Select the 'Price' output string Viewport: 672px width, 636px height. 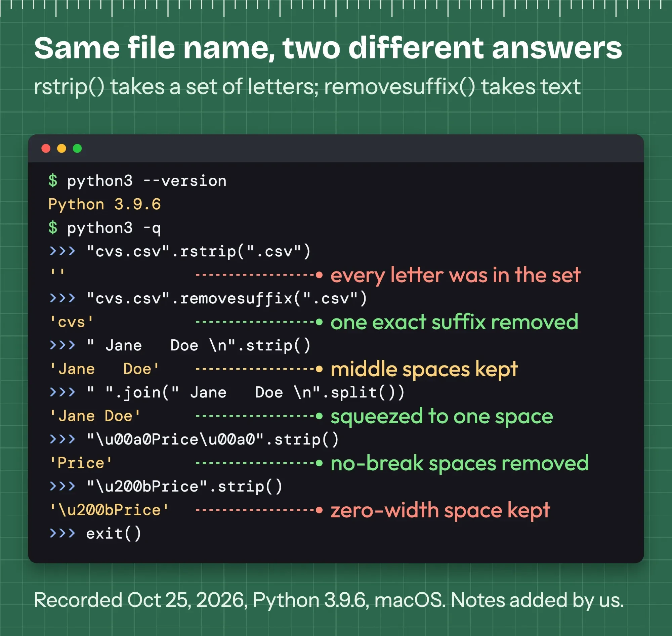(81, 463)
